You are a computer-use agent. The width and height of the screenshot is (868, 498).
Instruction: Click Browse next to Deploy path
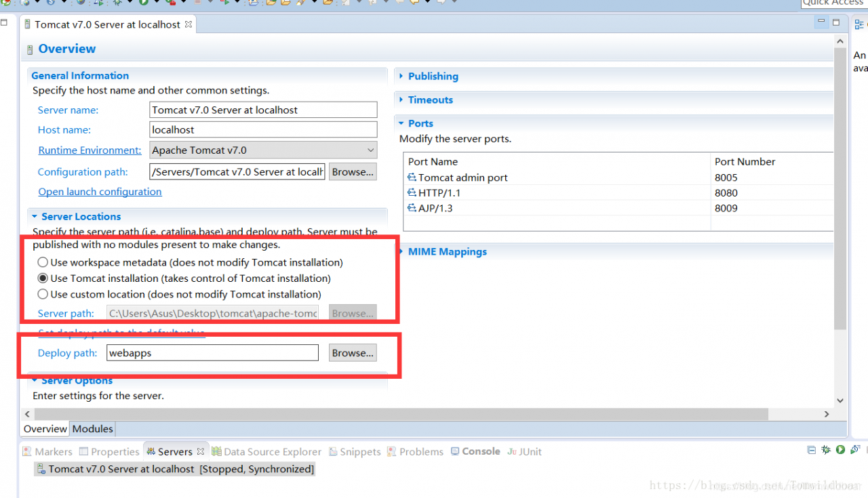click(x=353, y=353)
